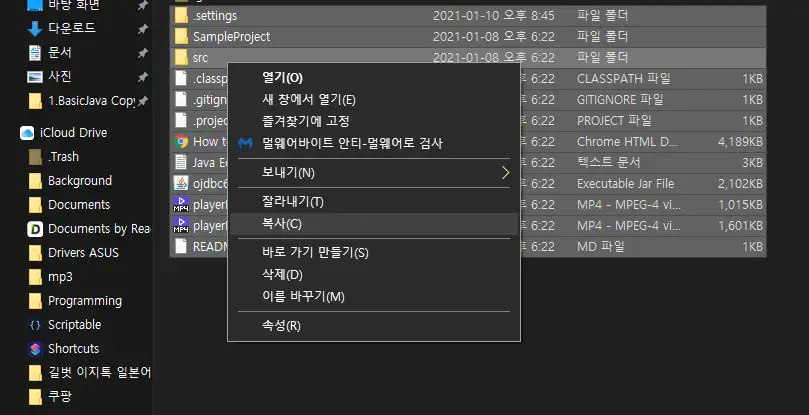The height and width of the screenshot is (415, 809).
Task: Select the SampleProject folder name
Action: [x=231, y=37]
